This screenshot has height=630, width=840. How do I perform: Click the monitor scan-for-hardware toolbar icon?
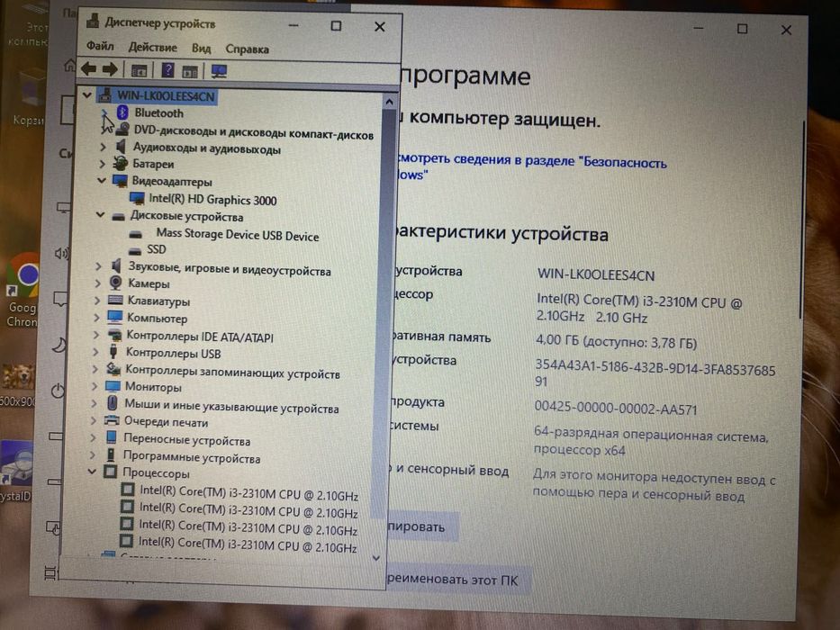pyautogui.click(x=219, y=71)
